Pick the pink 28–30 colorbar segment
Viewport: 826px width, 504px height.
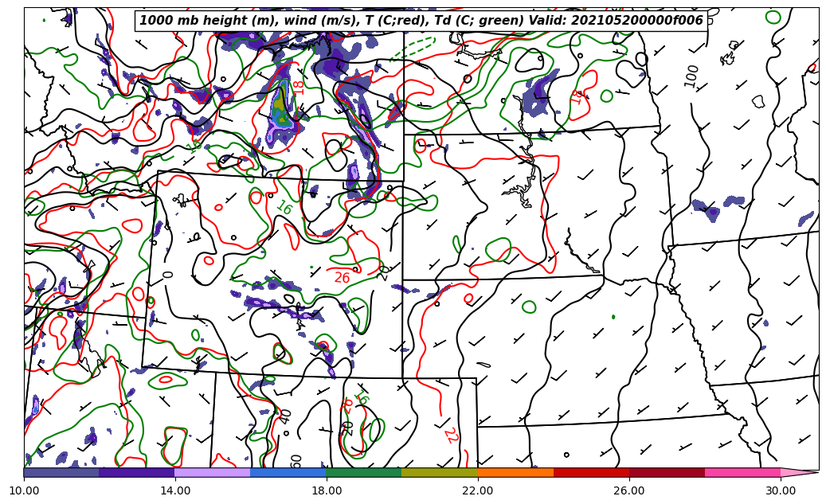click(742, 472)
